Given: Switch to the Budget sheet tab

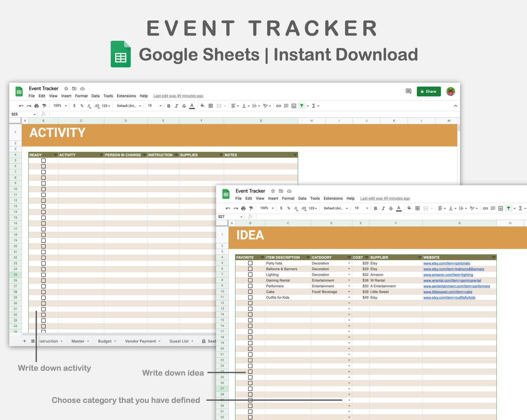Looking at the screenshot, I should (x=105, y=341).
